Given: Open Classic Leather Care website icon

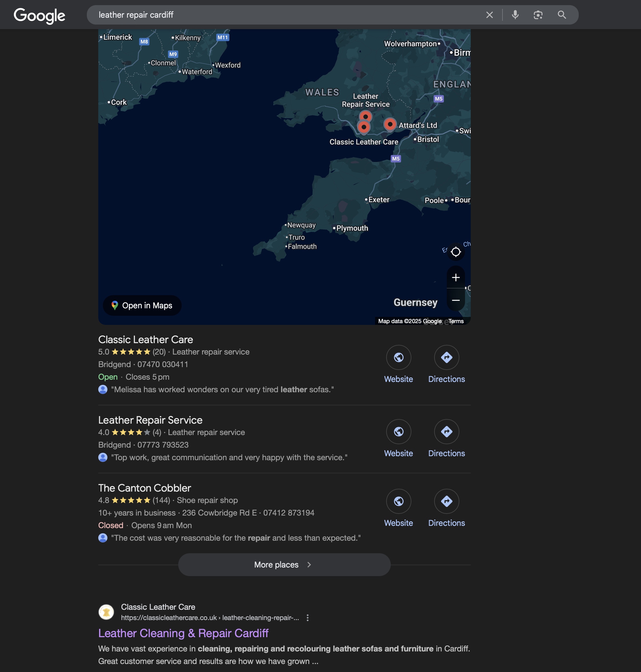Looking at the screenshot, I should [398, 357].
